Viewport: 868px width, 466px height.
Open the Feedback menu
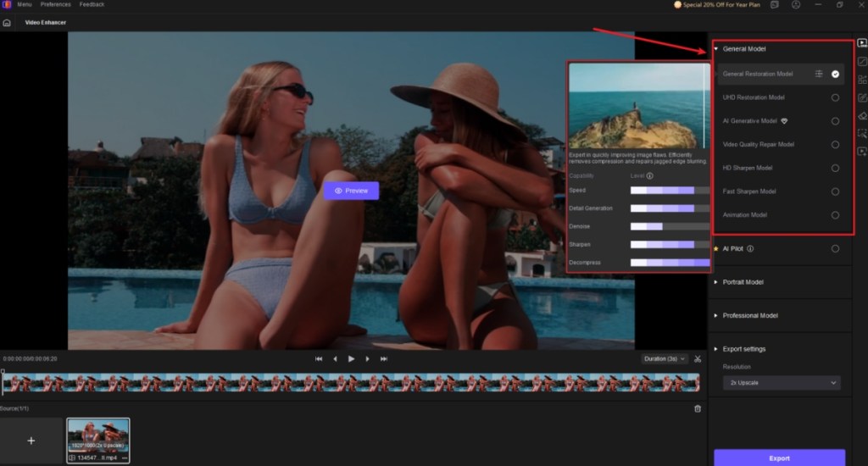(92, 5)
